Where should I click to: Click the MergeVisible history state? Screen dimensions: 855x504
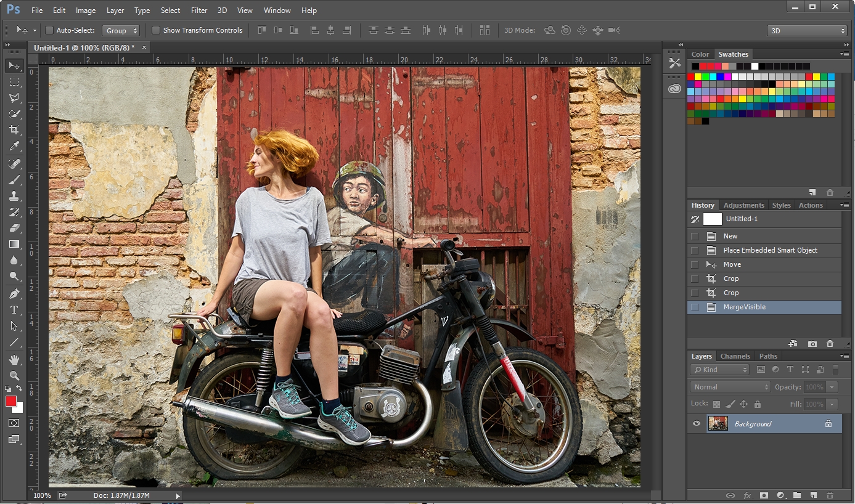(x=744, y=307)
